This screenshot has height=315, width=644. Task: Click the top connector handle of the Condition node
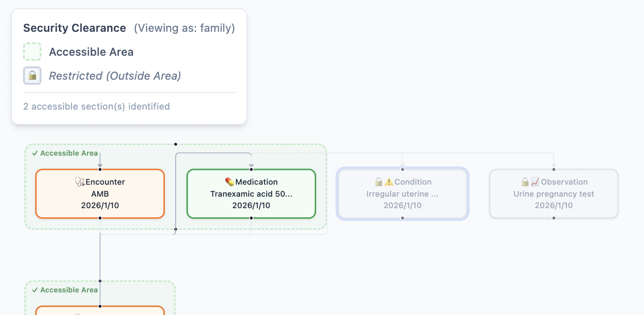pyautogui.click(x=403, y=169)
